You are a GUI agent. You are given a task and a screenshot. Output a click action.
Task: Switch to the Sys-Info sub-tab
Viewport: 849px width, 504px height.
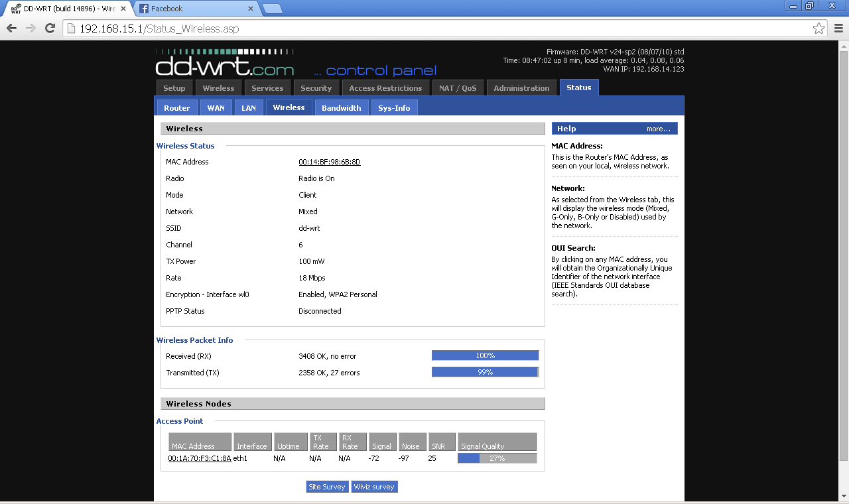tap(394, 107)
